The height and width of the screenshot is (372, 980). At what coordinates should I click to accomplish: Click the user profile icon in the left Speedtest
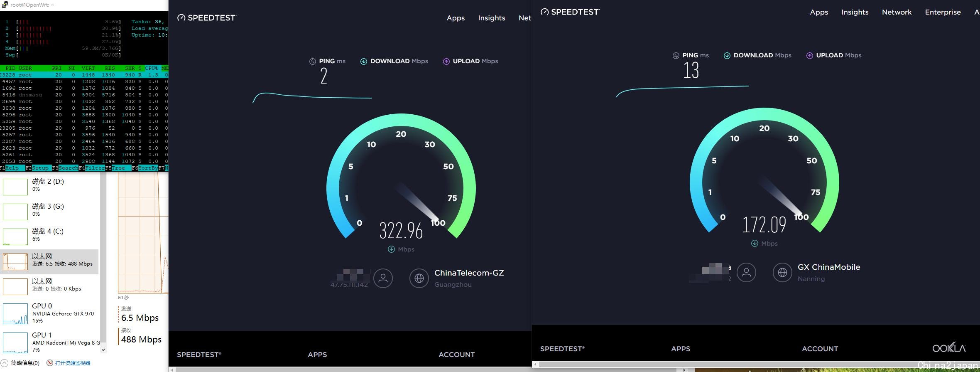pos(383,278)
